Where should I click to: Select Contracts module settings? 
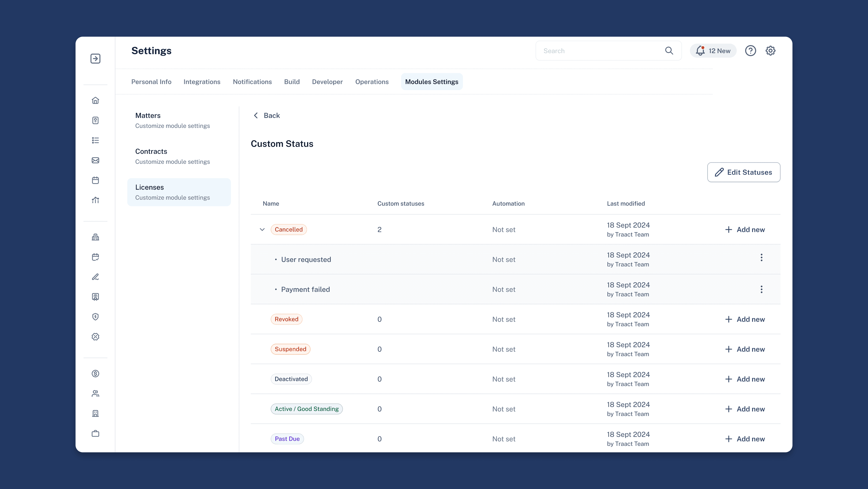click(179, 156)
